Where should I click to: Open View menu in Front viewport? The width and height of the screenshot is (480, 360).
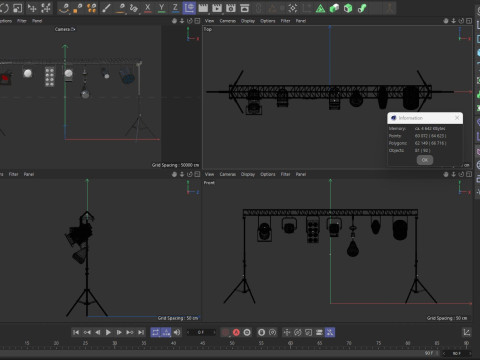209,174
